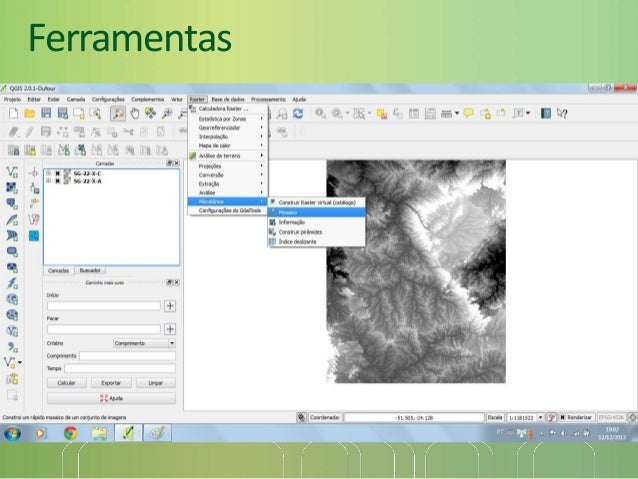This screenshot has width=638, height=479.
Task: Expand the SG-22-X-C layer tree node
Action: point(48,173)
